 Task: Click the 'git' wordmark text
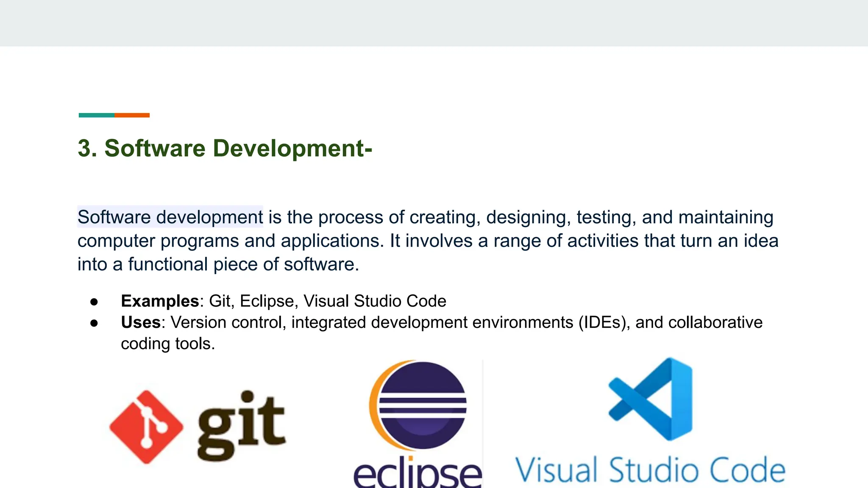(242, 425)
